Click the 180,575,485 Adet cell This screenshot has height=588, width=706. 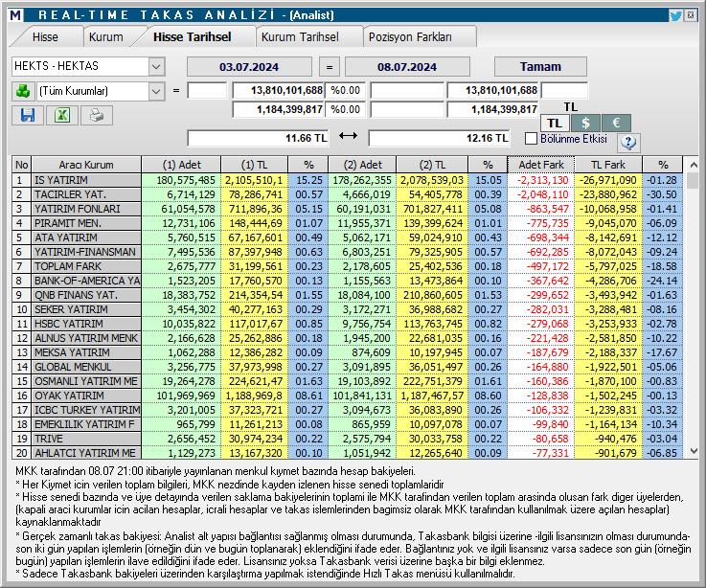point(181,180)
